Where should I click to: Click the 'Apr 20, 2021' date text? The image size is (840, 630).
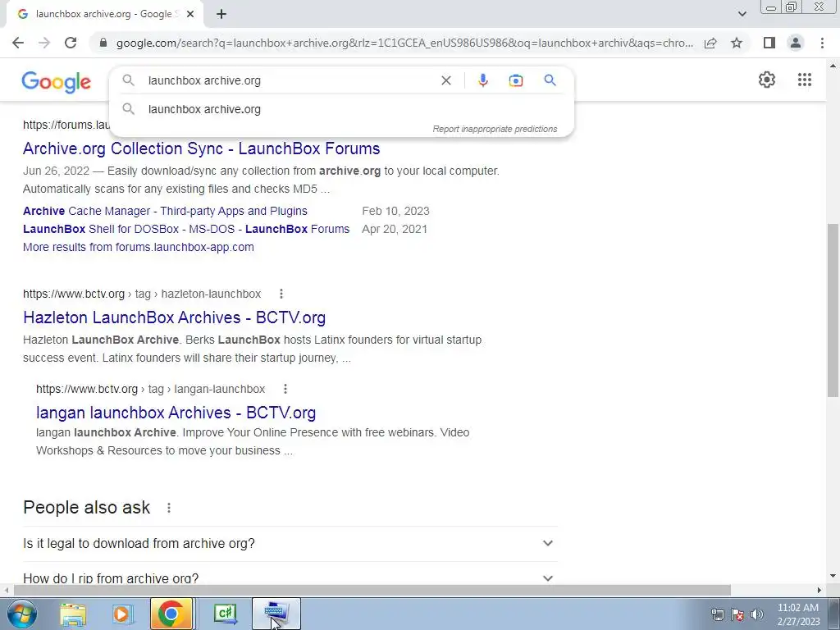coord(395,230)
